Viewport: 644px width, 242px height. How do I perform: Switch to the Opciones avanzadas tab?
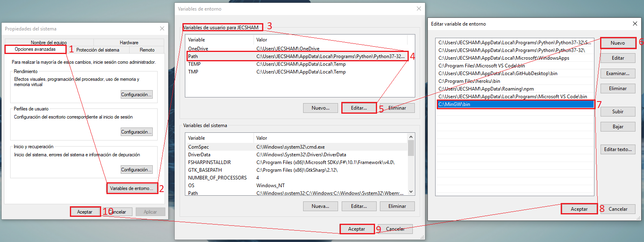[x=35, y=49]
